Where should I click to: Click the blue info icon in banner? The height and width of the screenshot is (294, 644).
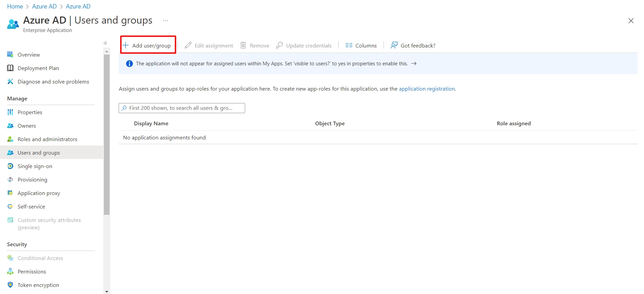pyautogui.click(x=129, y=63)
